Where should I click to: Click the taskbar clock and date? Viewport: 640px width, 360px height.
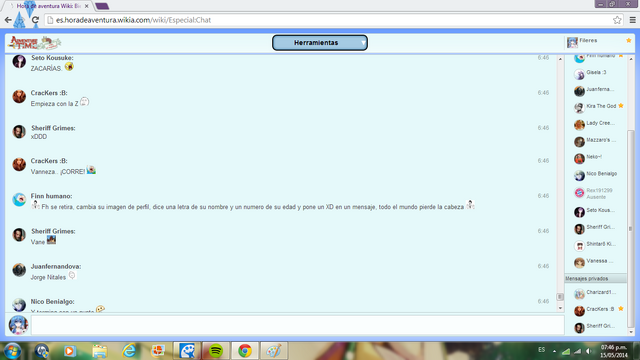614,351
